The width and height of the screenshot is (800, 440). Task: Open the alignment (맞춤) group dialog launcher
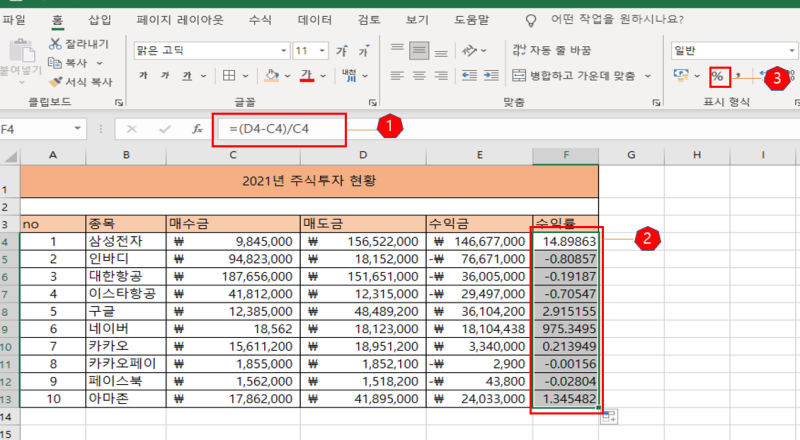pyautogui.click(x=656, y=103)
